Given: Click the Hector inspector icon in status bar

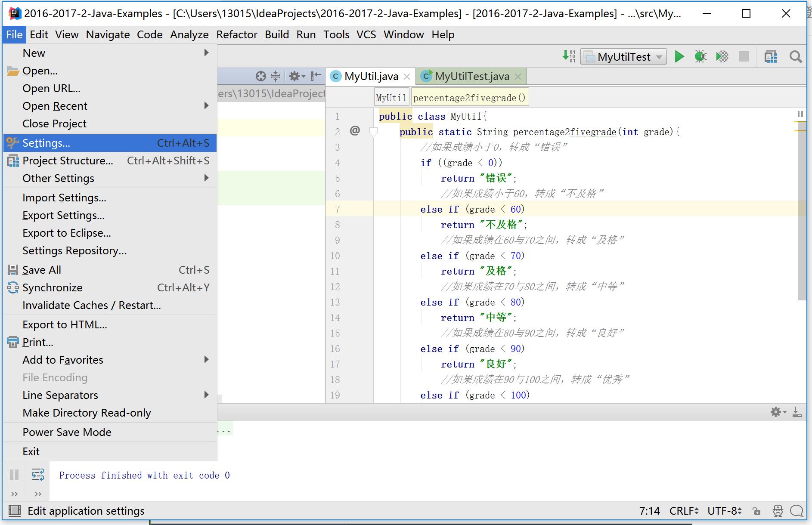Looking at the screenshot, I should coord(778,511).
